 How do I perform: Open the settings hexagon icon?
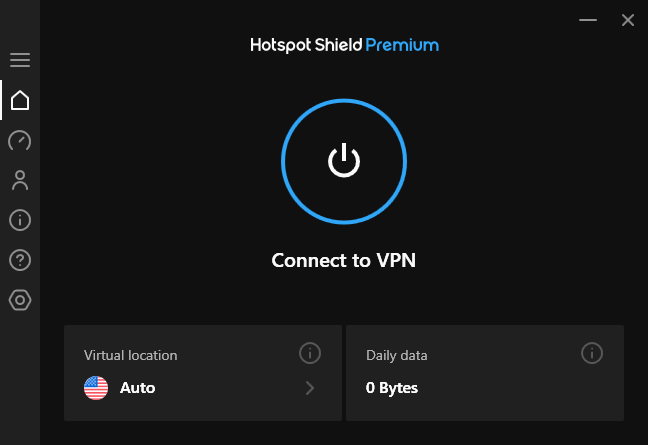click(20, 300)
